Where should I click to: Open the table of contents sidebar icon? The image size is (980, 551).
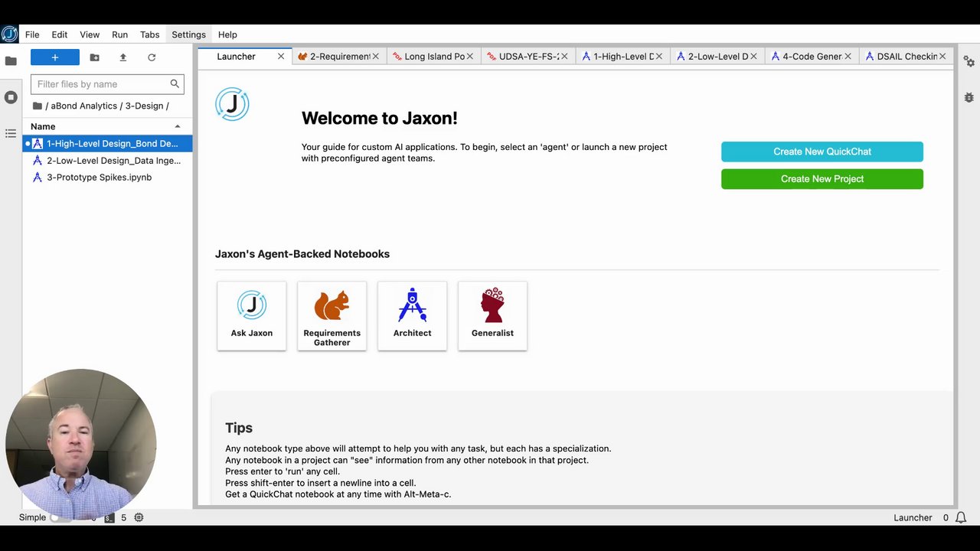click(x=11, y=133)
